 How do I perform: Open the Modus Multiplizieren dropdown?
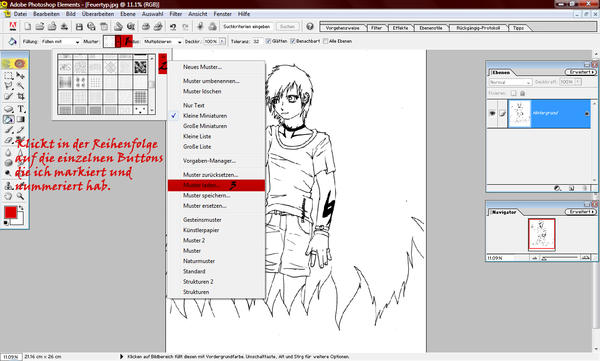coord(163,41)
